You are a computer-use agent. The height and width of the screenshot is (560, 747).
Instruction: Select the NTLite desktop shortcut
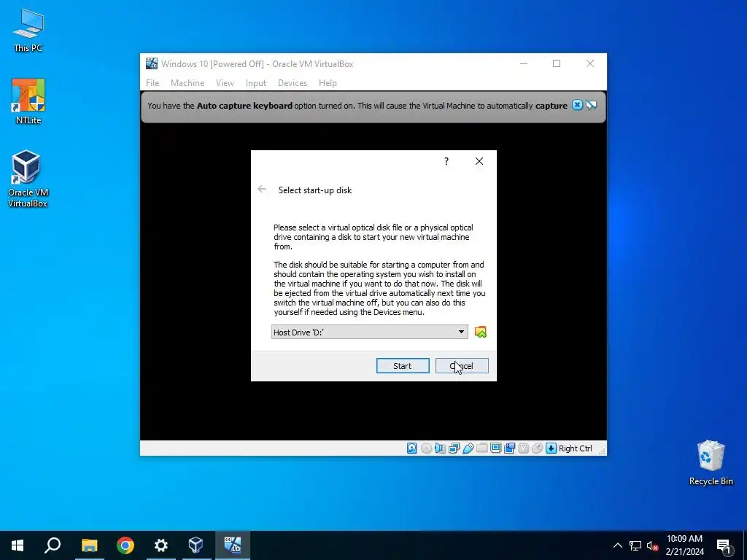click(28, 101)
